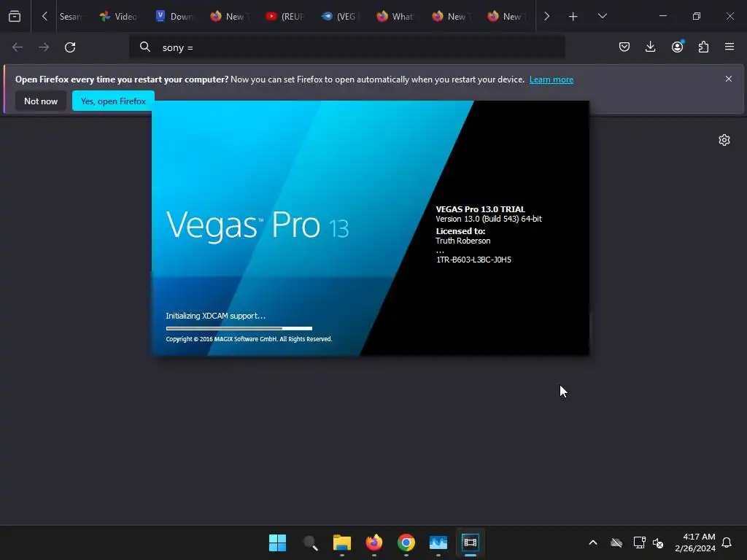The height and width of the screenshot is (560, 747).
Task: Dismiss the Firefox startup notification bar
Action: click(x=729, y=79)
